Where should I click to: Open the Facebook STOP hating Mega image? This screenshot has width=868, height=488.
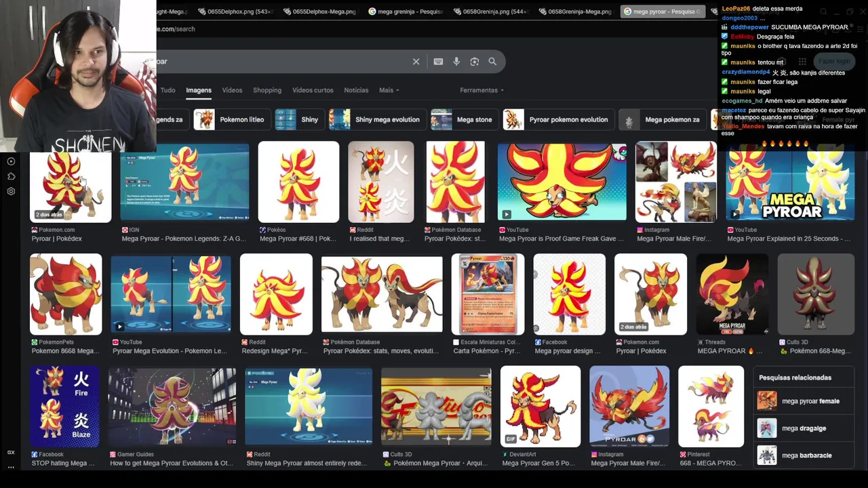(x=64, y=407)
